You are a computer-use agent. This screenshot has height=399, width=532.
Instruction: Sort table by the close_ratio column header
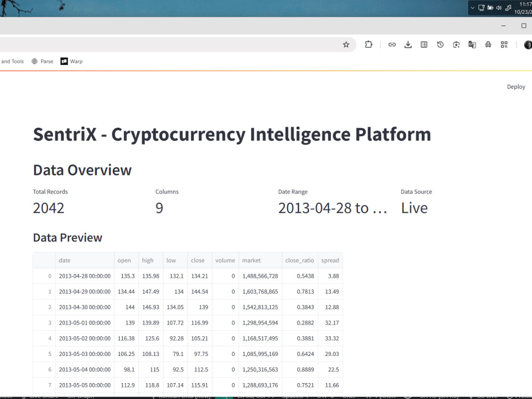[300, 260]
